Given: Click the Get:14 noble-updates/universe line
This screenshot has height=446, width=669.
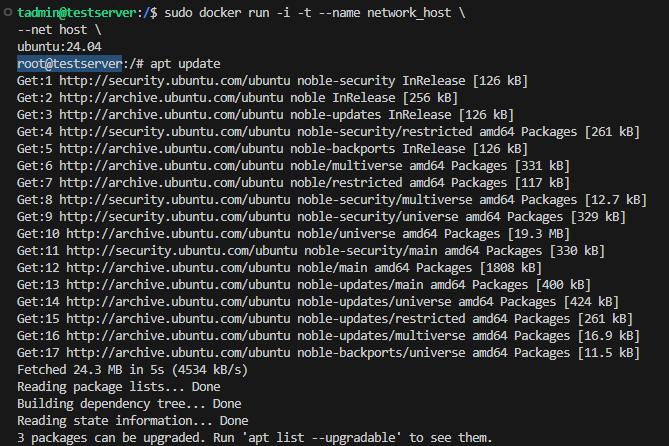Looking at the screenshot, I should [x=318, y=302].
